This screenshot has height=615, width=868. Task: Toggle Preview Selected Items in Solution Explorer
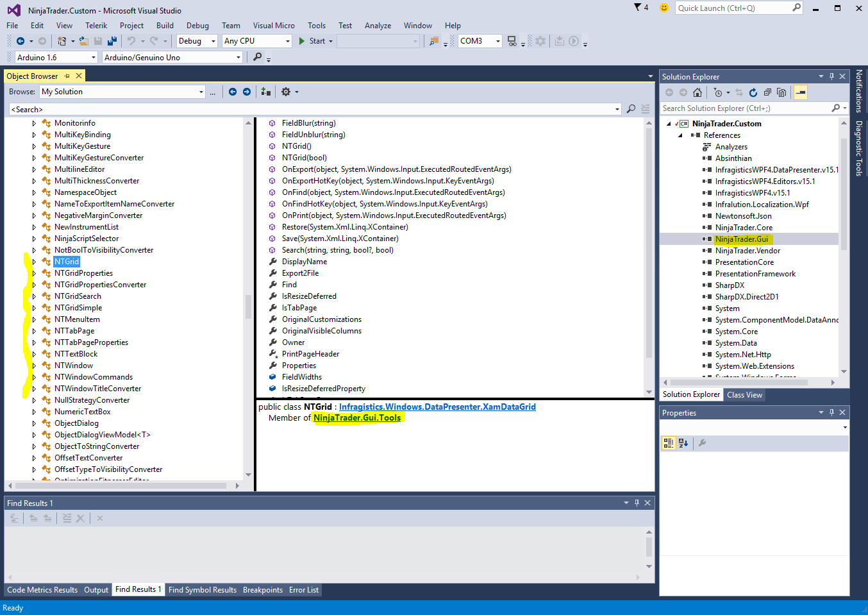click(801, 92)
